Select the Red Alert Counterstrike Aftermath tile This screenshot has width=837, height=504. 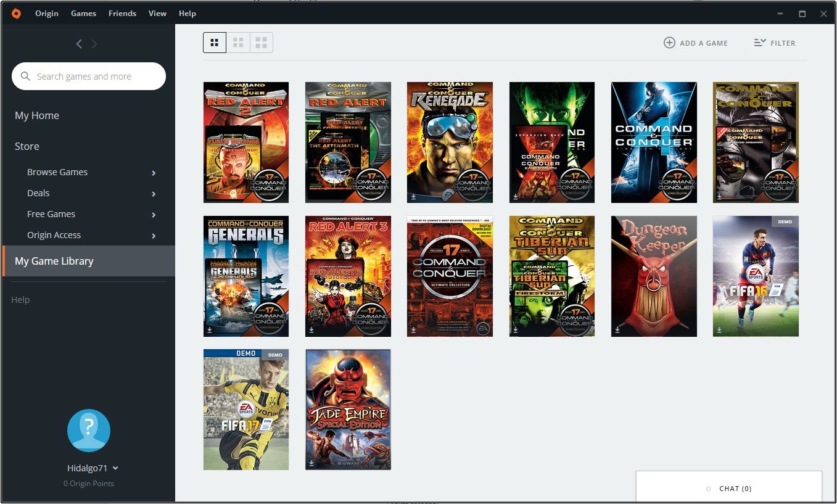coord(348,143)
